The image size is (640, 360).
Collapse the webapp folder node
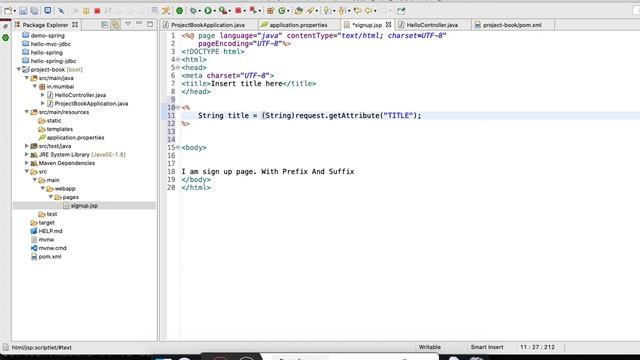click(x=42, y=188)
